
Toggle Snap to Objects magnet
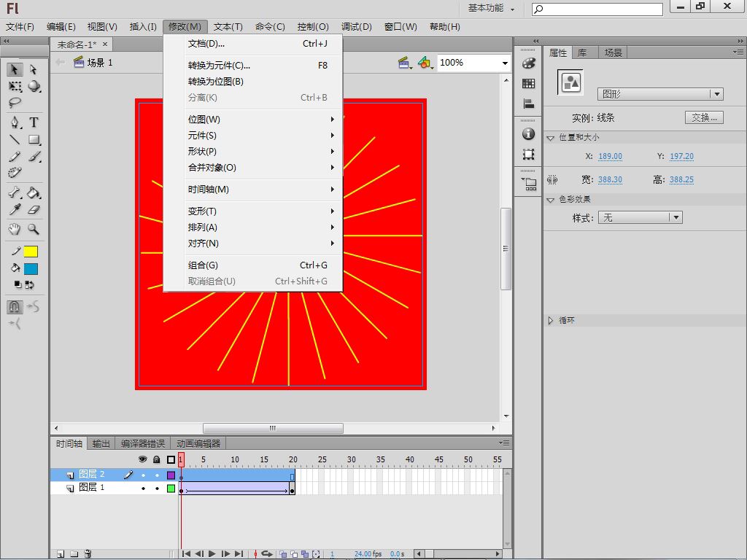[x=15, y=307]
